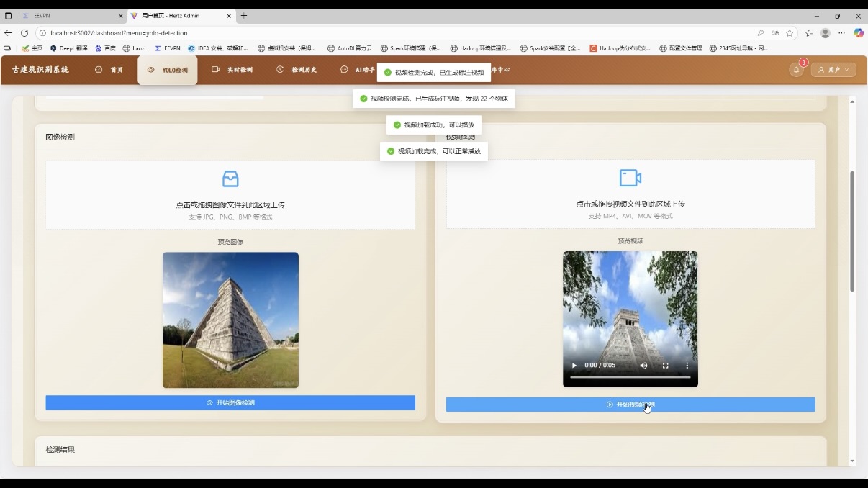Open the 配置文件管理 bookmark

coord(680,48)
